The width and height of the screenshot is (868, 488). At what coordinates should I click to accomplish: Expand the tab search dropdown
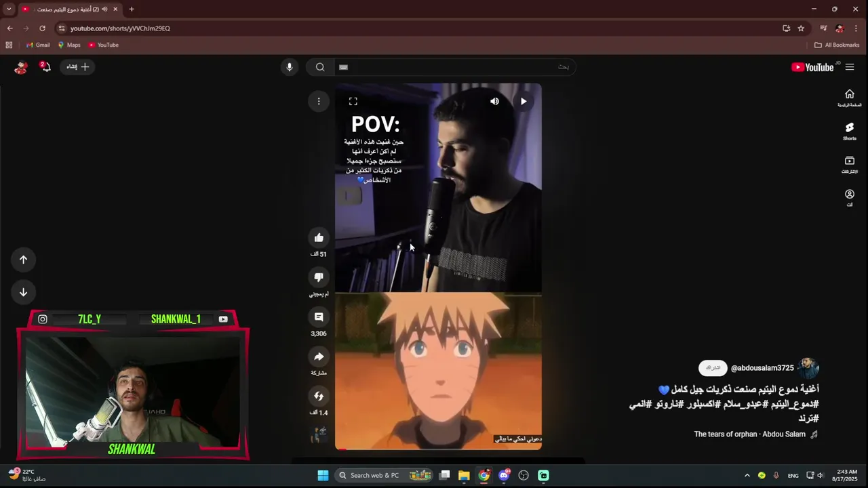coord(9,9)
